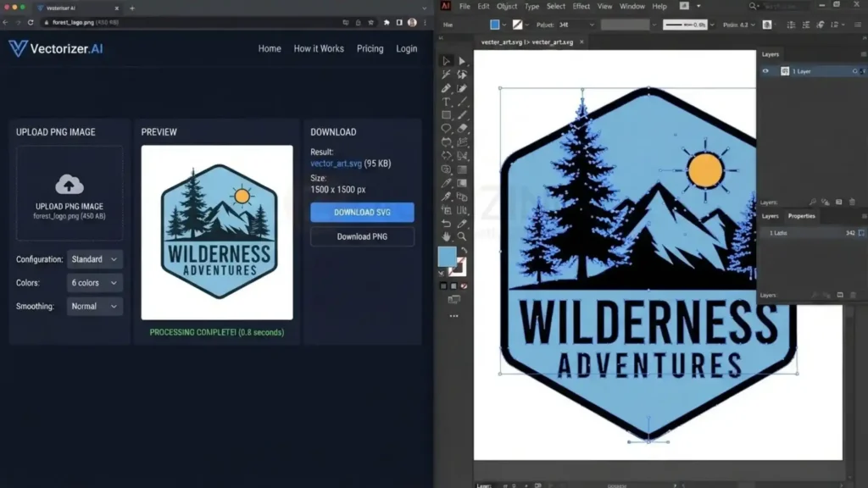This screenshot has width=868, height=488.
Task: Click the blue Fill color swatch in toolbar
Action: 447,256
